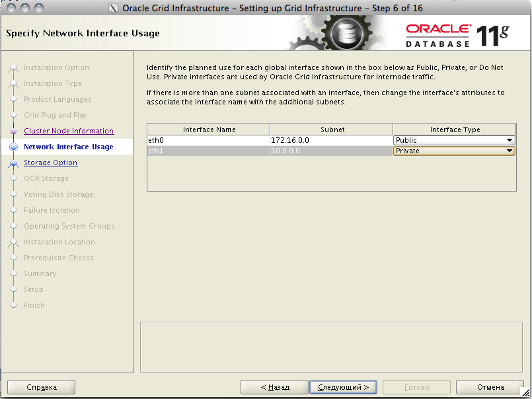Select the eth0 interface name cell
Image resolution: width=532 pixels, height=399 pixels.
(x=208, y=140)
